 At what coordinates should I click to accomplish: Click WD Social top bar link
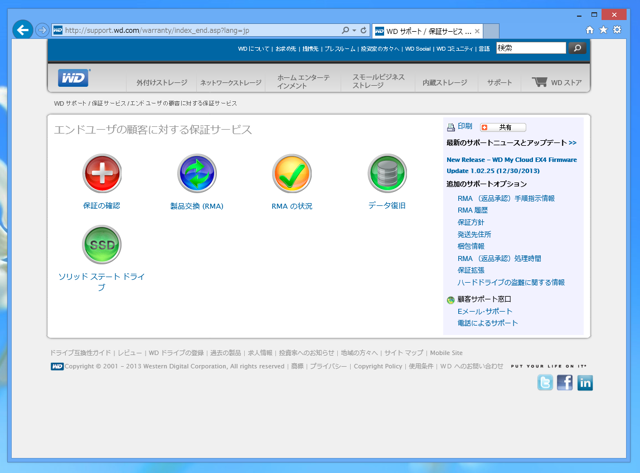pos(418,49)
